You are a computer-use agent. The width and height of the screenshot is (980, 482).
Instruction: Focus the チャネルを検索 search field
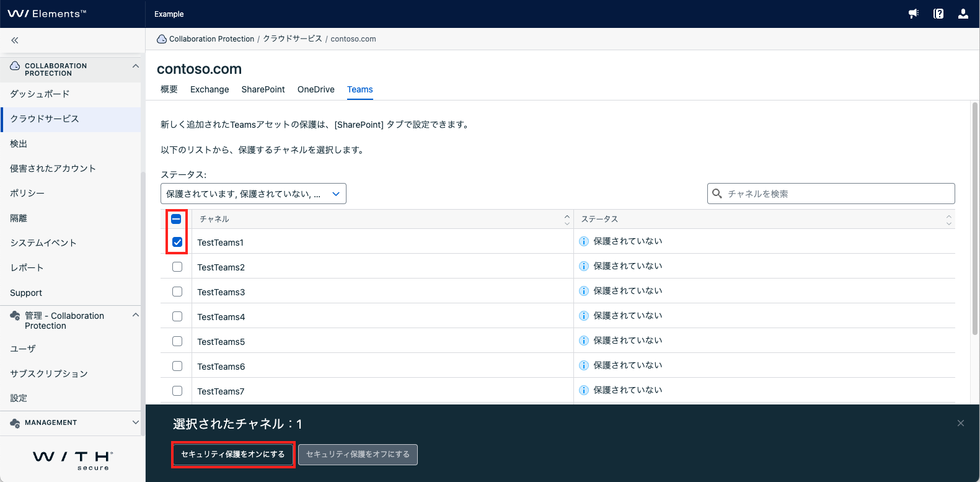click(x=831, y=194)
